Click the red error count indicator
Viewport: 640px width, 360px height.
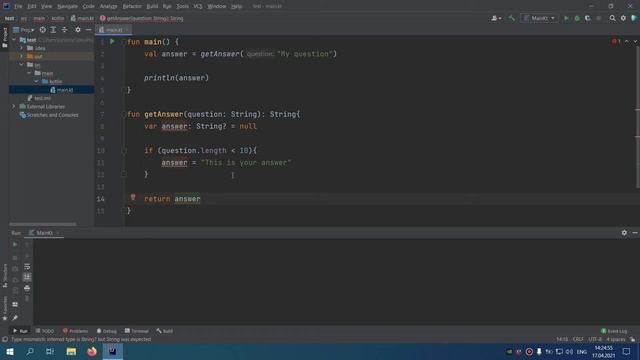[616, 42]
